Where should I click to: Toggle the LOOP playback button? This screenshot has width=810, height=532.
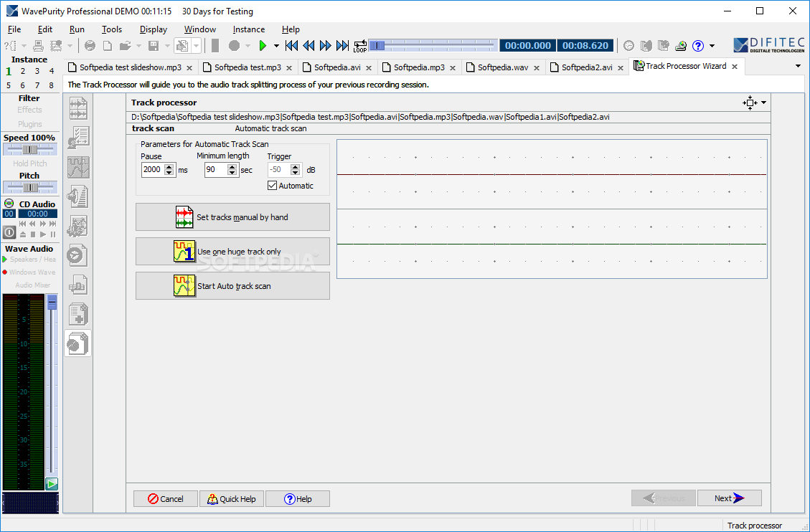coord(360,46)
